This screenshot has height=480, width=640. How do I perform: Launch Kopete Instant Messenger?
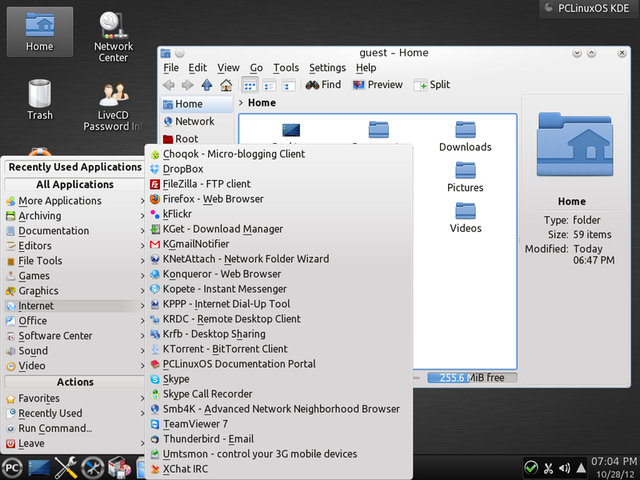point(278,289)
